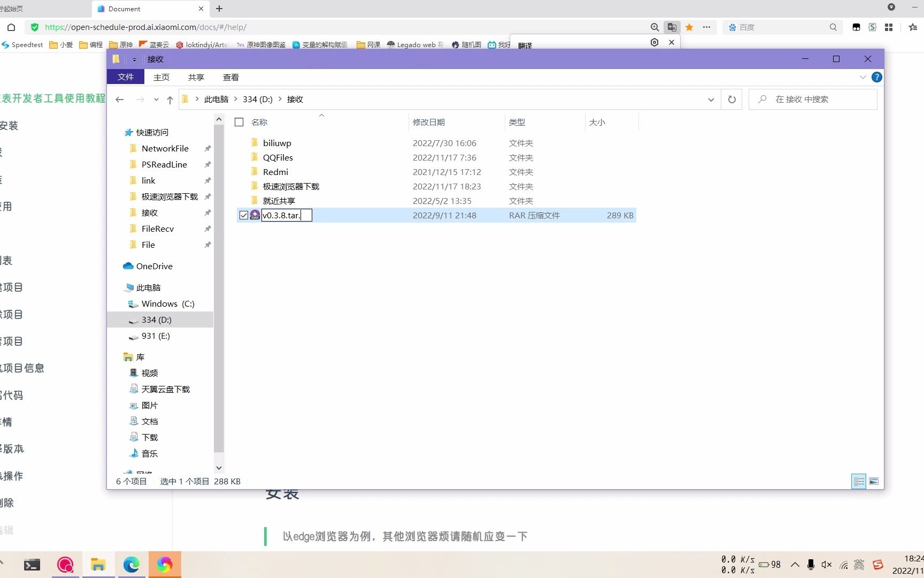Expand breadcrumb arrow after 334 (D:)

pos(280,99)
